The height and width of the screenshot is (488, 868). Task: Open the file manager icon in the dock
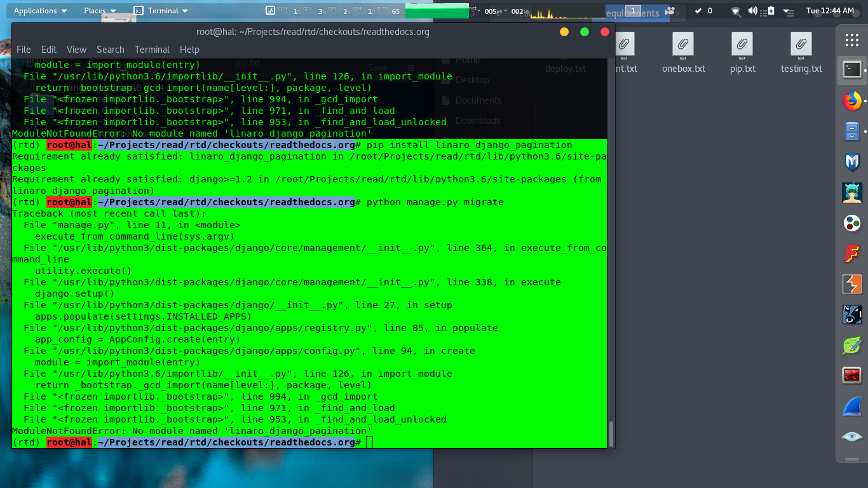click(852, 132)
